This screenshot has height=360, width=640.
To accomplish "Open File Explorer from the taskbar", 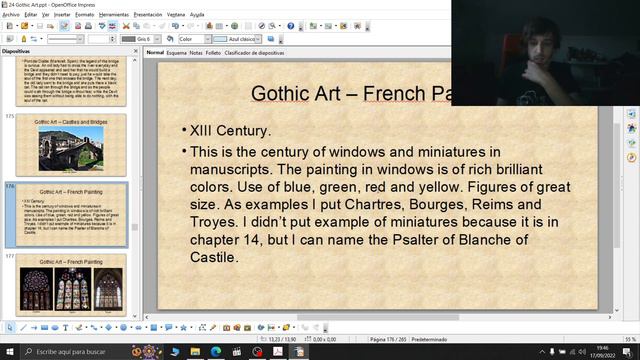I will 195,351.
